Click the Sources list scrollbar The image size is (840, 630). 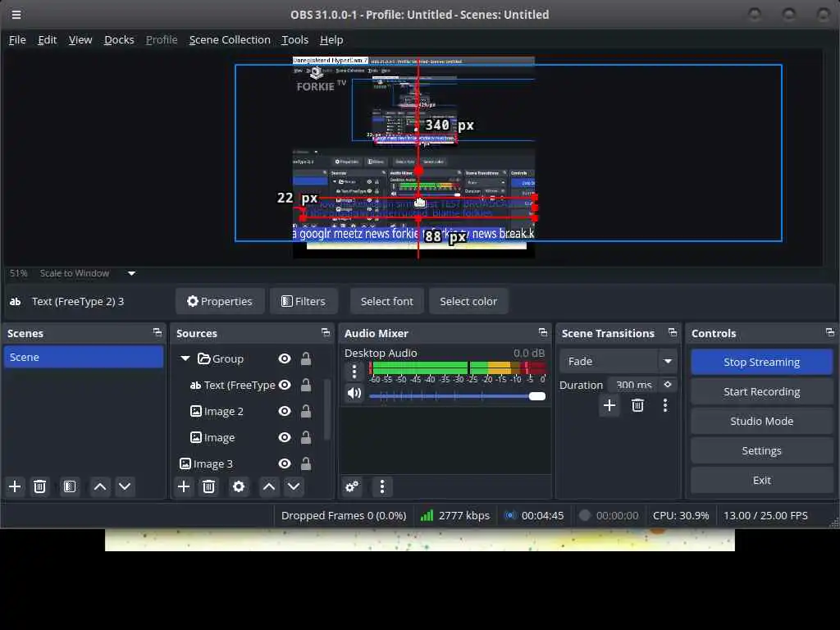(x=326, y=409)
